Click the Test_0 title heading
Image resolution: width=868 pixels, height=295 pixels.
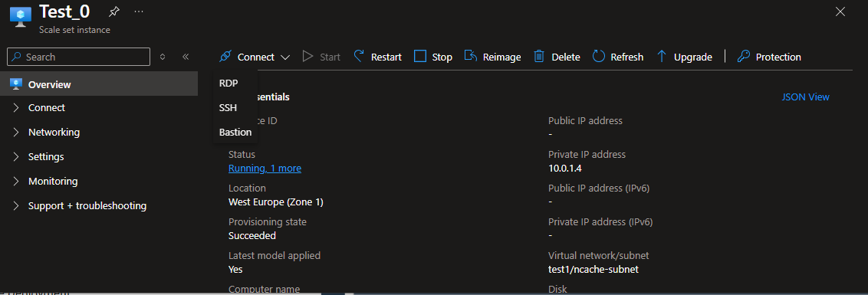64,11
